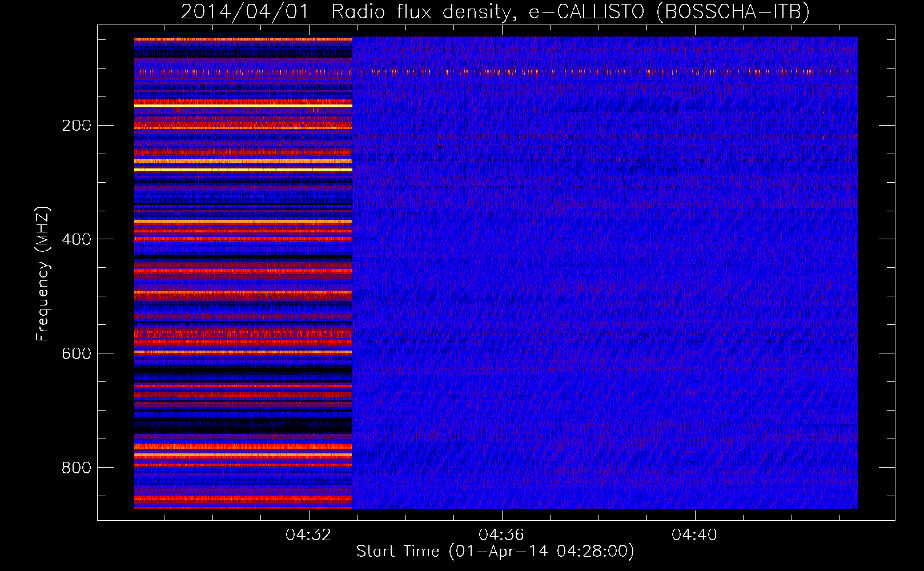Click the 600 frequency tick label
This screenshot has height=571, width=924.
point(77,353)
